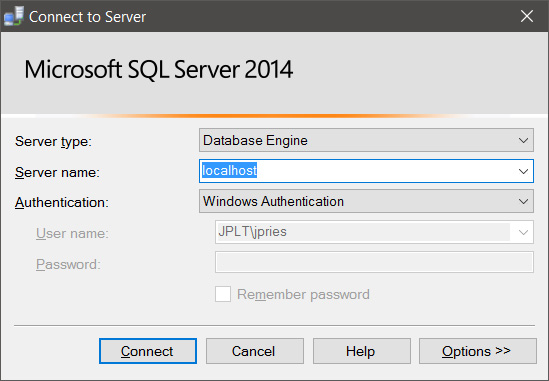Click the Password label
The height and width of the screenshot is (381, 549).
[68, 264]
